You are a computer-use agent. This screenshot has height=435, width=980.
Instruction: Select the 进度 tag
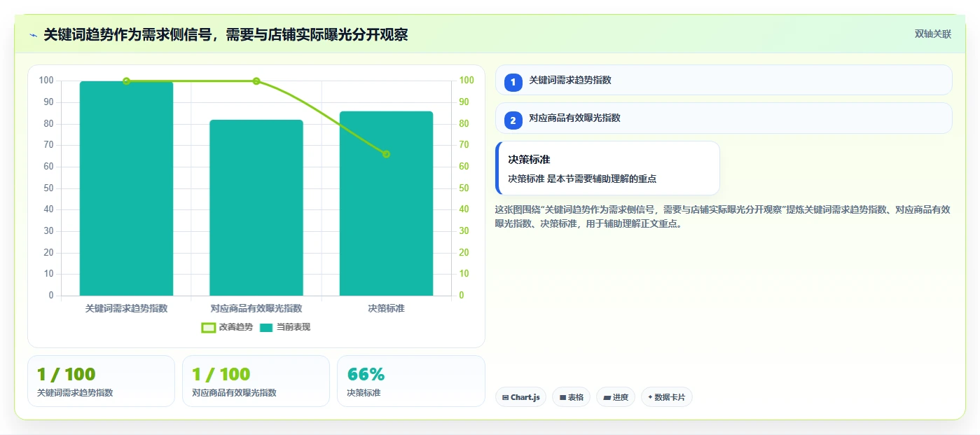pos(616,397)
